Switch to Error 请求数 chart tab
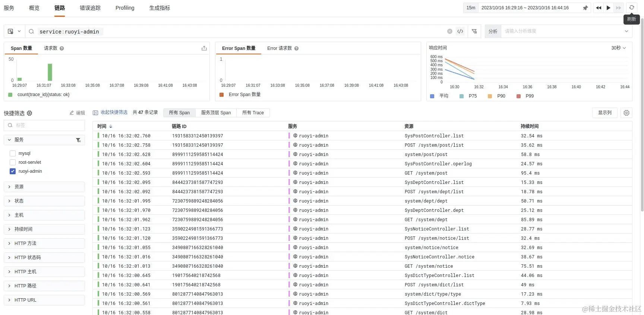This screenshot has height=315, width=644. tap(280, 48)
